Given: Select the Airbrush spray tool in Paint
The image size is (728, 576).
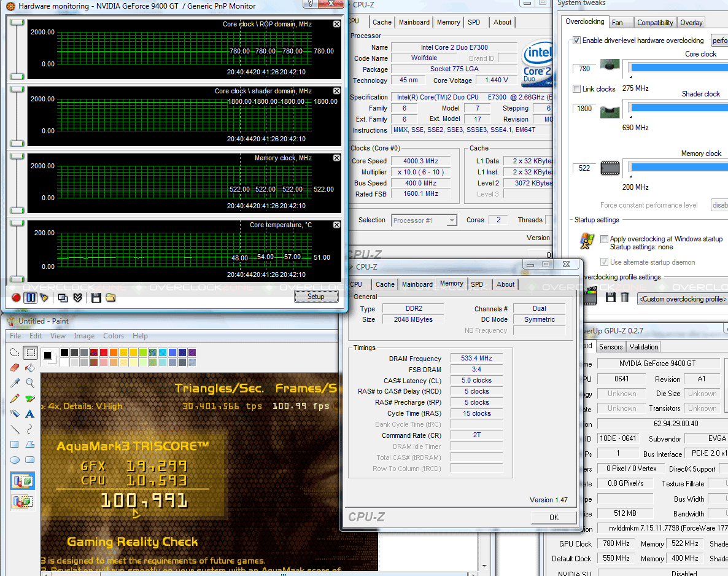Looking at the screenshot, I should coord(15,414).
